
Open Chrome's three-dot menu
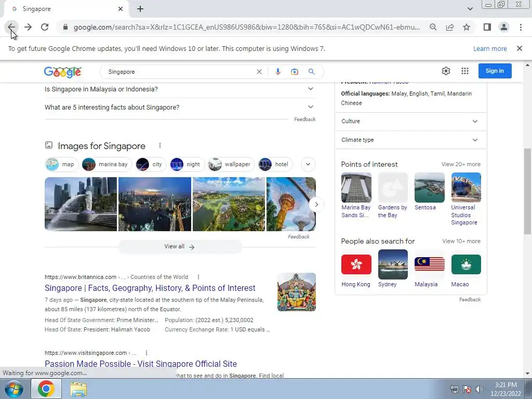click(x=521, y=27)
